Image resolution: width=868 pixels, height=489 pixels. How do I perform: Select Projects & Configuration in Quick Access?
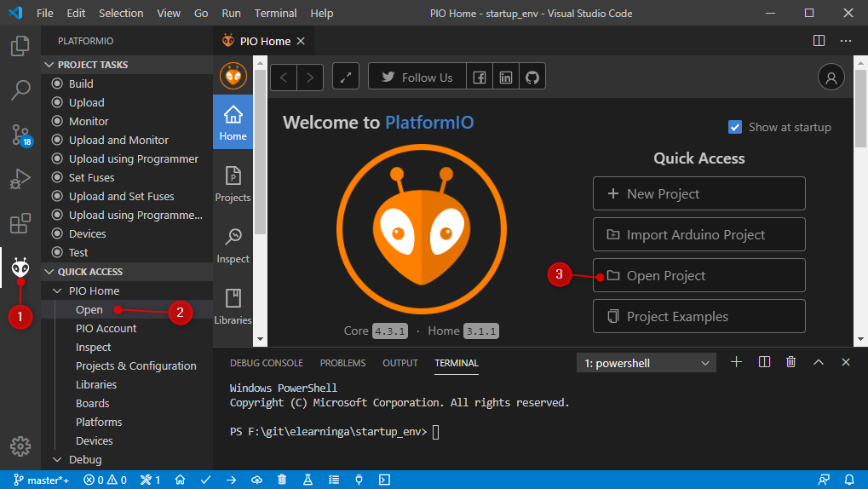click(135, 366)
